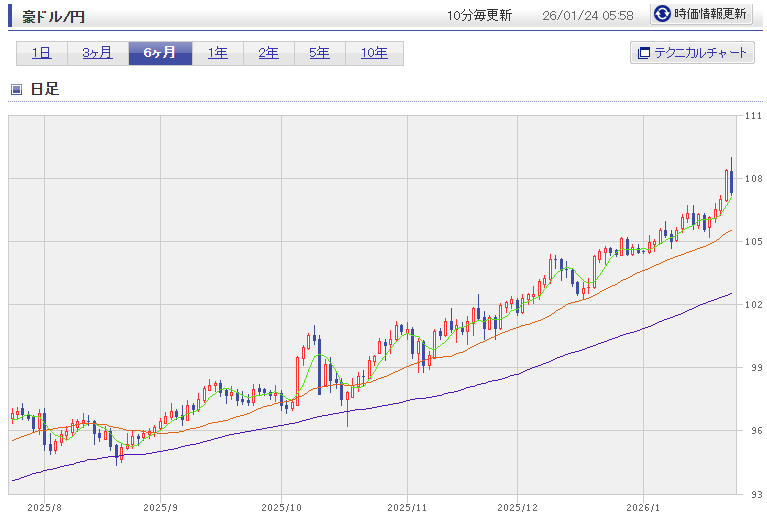Switch to the 1日 chart tab
Image resolution: width=767 pixels, height=514 pixels.
pyautogui.click(x=42, y=53)
